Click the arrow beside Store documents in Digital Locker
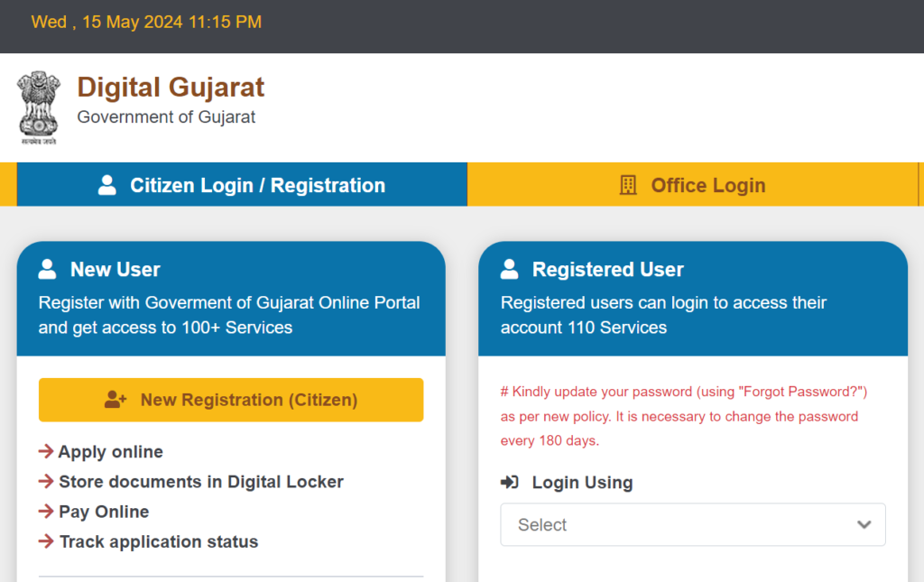This screenshot has width=924, height=582. click(46, 481)
